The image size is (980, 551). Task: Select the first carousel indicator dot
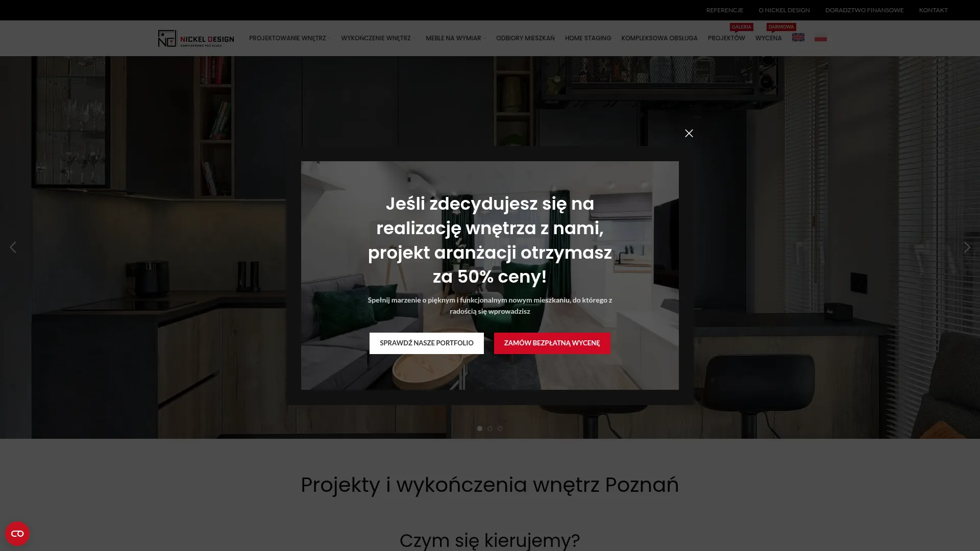coord(480,429)
